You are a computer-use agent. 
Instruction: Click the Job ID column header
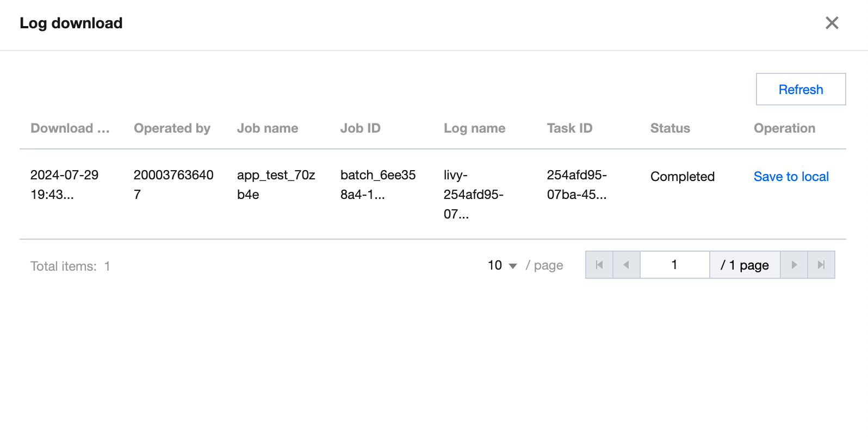point(360,128)
